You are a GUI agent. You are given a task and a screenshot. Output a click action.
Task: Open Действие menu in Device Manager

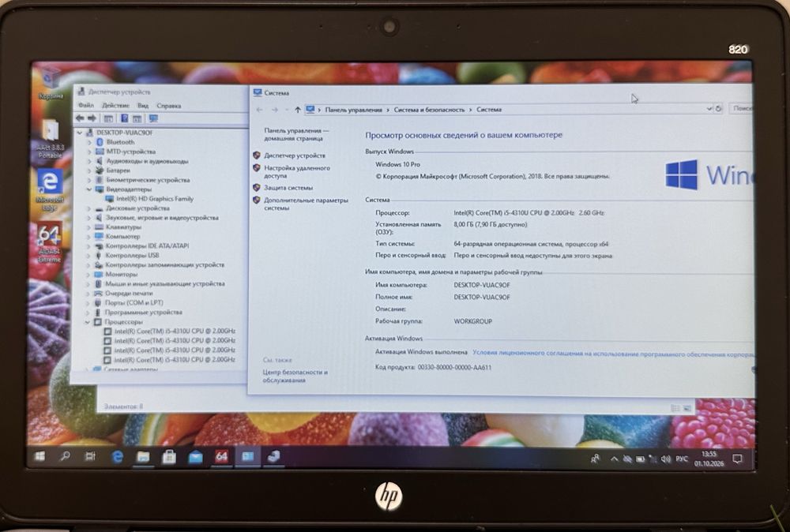click(x=115, y=106)
